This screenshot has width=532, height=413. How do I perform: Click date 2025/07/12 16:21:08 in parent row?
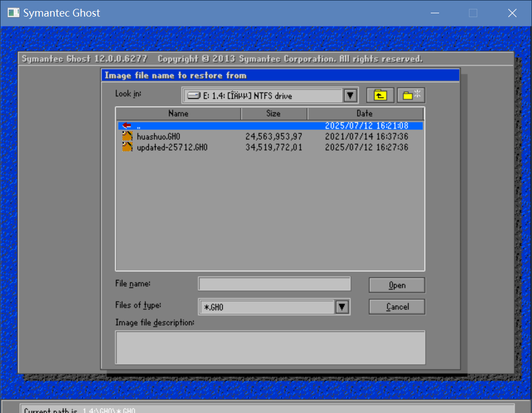pos(367,126)
